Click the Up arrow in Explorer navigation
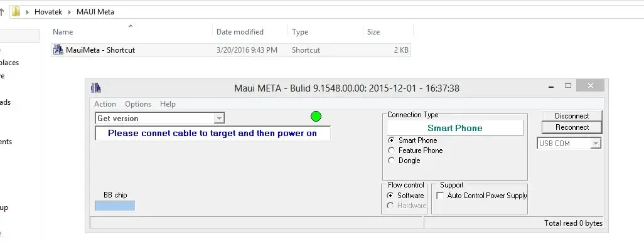The height and width of the screenshot is (242, 644). coord(2,12)
